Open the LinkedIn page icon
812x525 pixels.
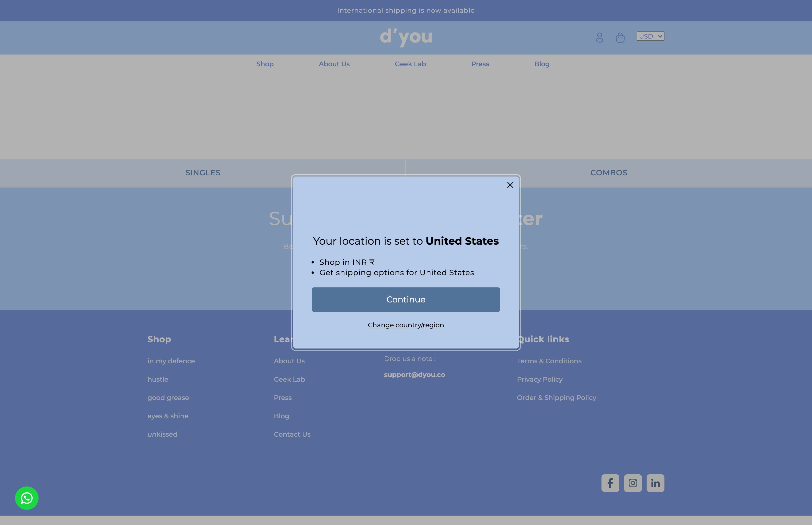click(655, 483)
